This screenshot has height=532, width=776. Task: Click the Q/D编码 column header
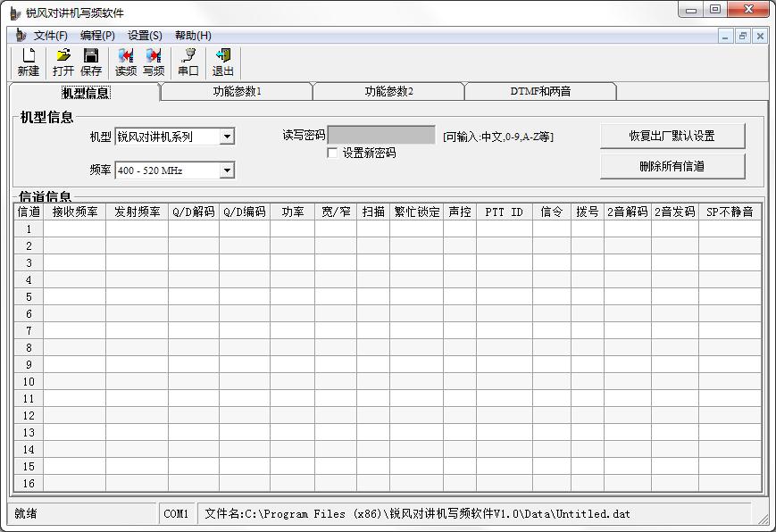(245, 212)
